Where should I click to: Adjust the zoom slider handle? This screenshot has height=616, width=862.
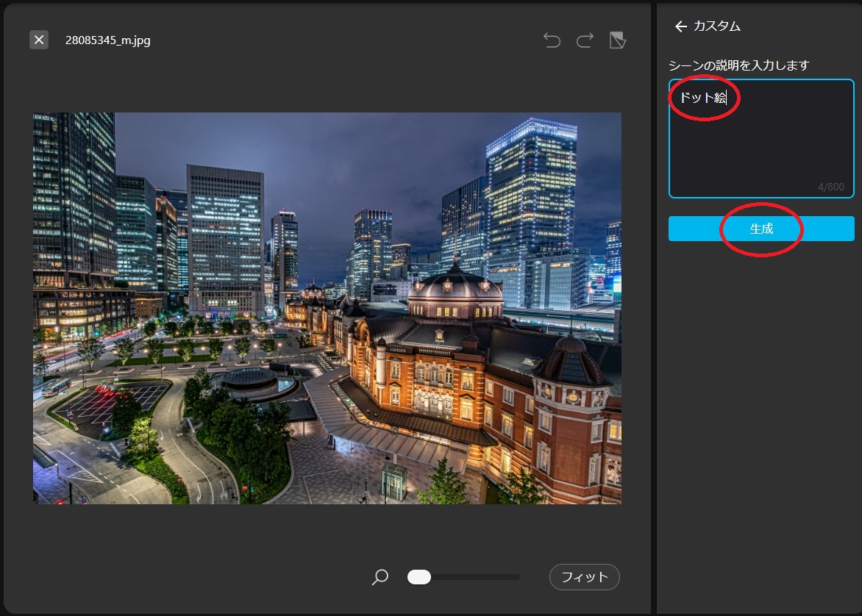click(419, 577)
